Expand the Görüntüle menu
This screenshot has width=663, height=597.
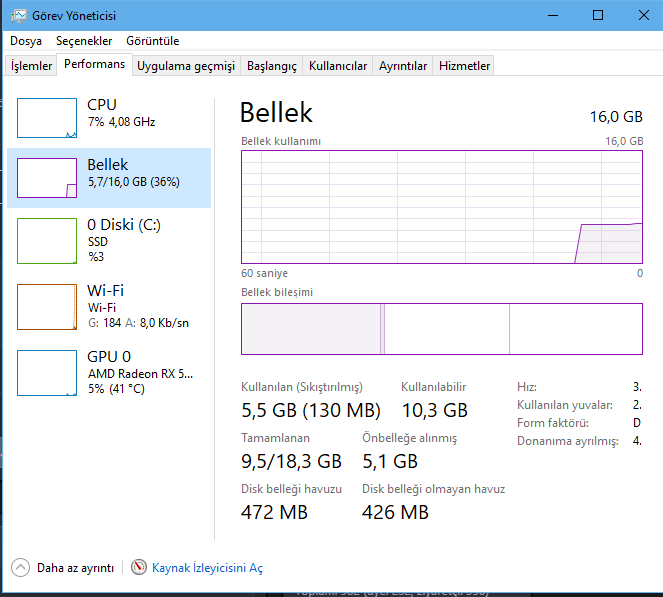[153, 41]
